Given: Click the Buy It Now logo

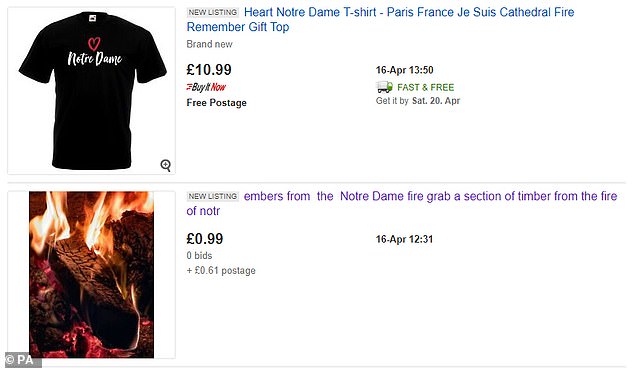Looking at the screenshot, I should 206,87.
